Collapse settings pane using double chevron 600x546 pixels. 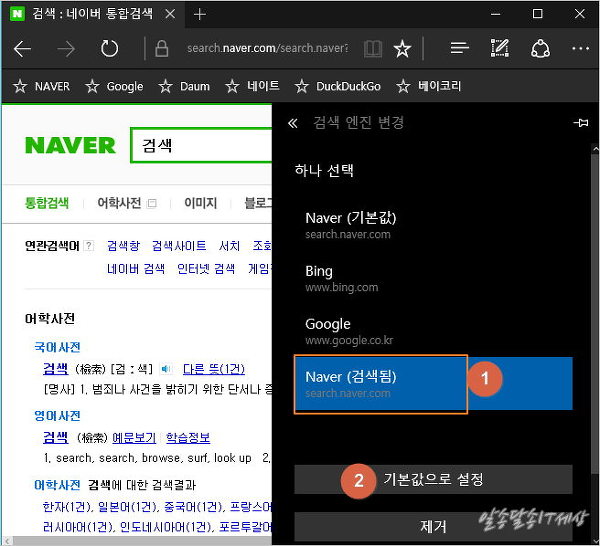(293, 123)
